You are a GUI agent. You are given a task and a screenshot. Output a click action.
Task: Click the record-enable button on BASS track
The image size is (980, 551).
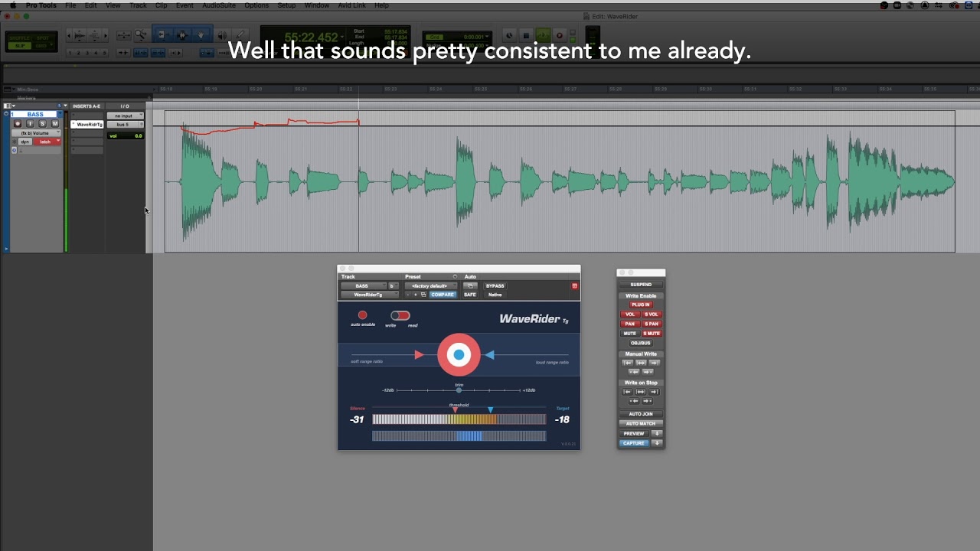[x=18, y=123]
